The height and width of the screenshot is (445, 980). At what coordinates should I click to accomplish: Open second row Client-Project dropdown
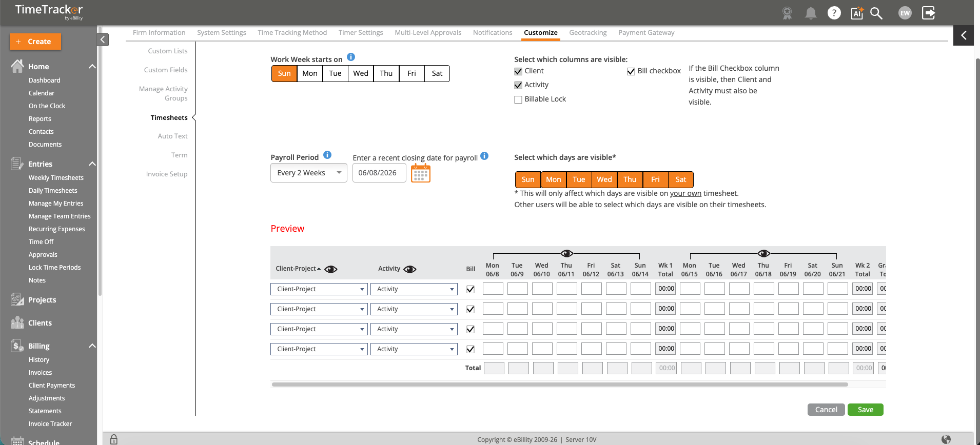tap(319, 309)
